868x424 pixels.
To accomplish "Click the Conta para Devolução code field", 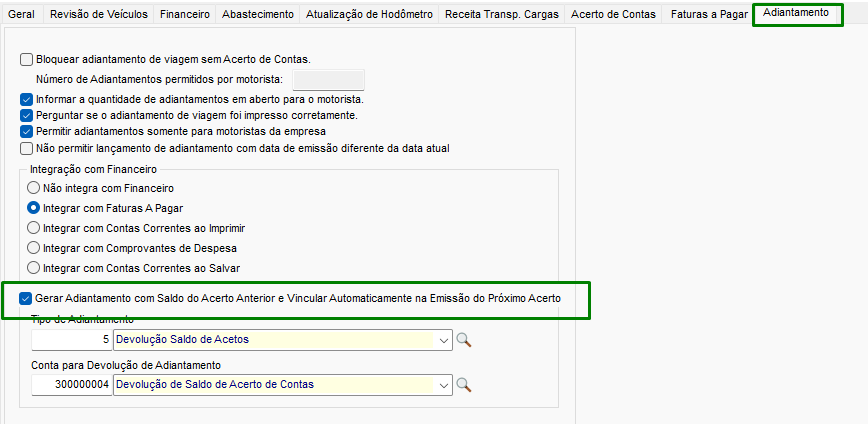I will tap(72, 385).
